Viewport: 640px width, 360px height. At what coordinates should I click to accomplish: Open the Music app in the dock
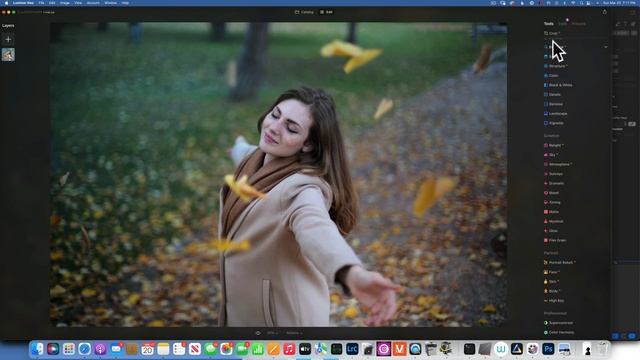(x=289, y=349)
